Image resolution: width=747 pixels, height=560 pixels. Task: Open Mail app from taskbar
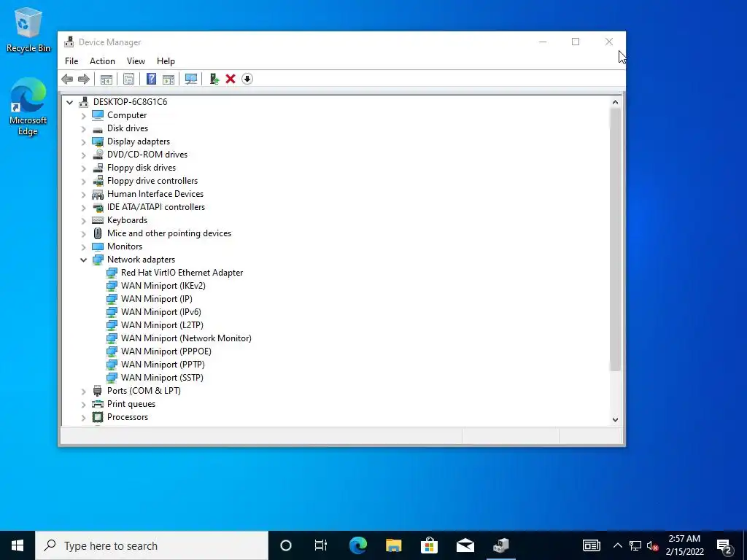click(x=465, y=545)
